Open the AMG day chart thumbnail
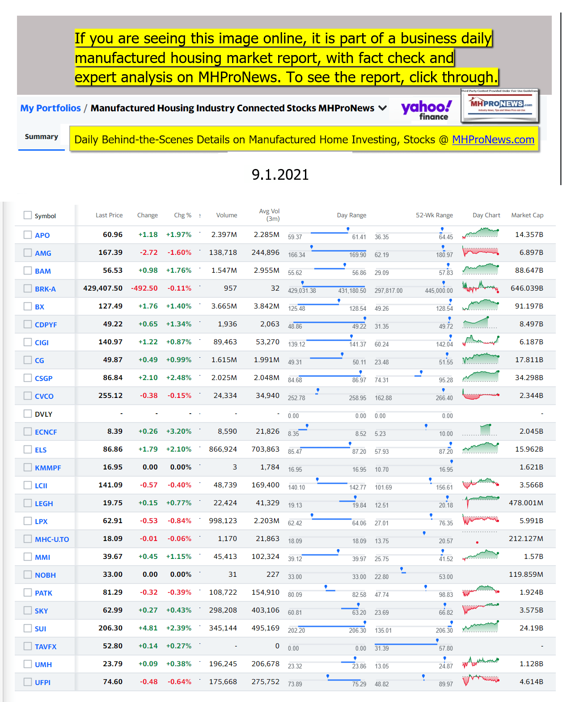The image size is (588, 702). point(481,251)
